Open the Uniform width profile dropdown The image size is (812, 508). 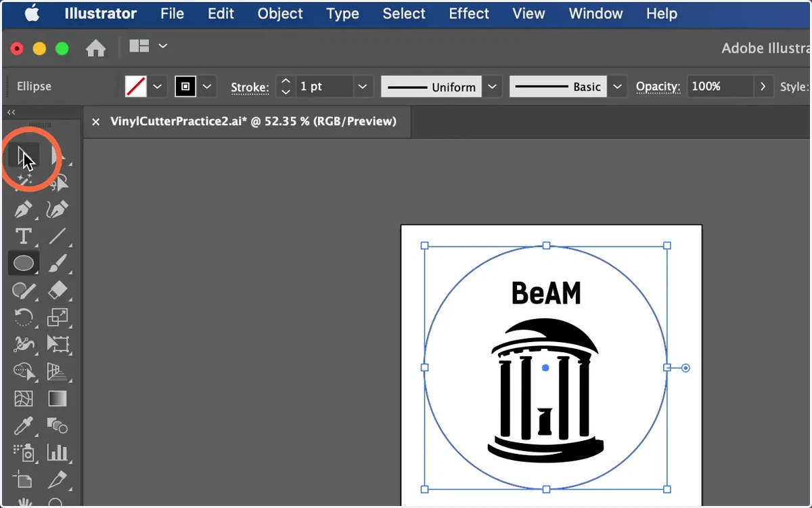click(493, 87)
